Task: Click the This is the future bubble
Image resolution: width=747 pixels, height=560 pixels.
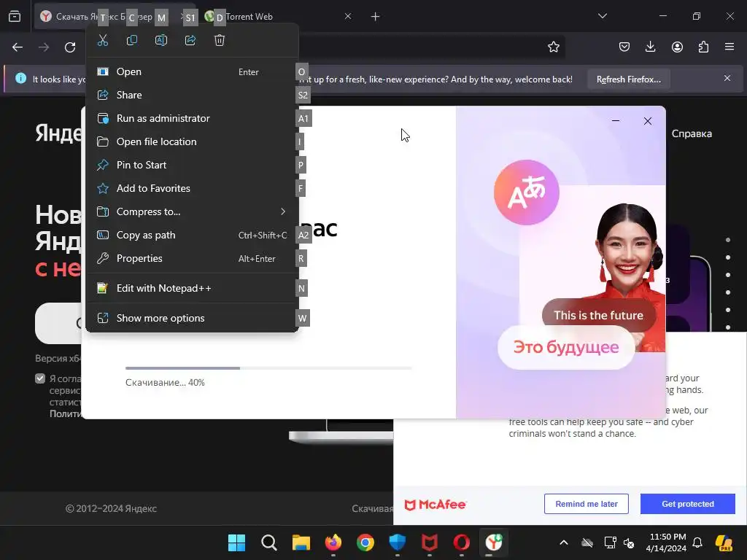Action: 598,315
